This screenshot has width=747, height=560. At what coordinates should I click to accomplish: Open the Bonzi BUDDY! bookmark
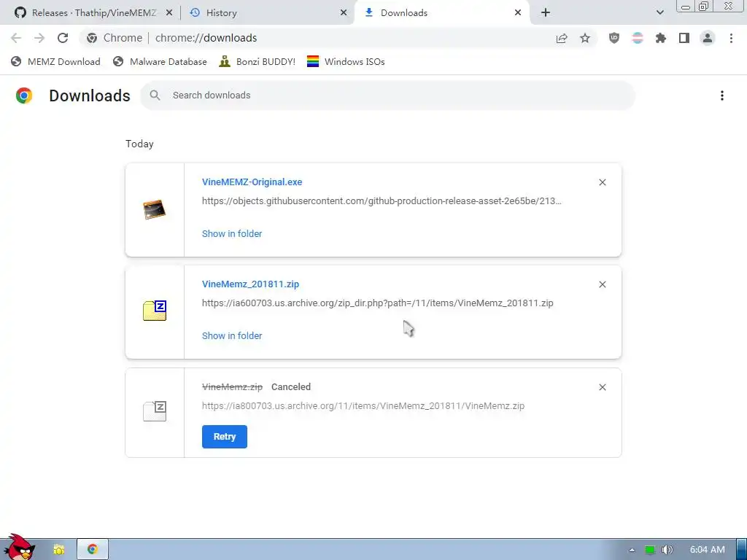point(258,61)
